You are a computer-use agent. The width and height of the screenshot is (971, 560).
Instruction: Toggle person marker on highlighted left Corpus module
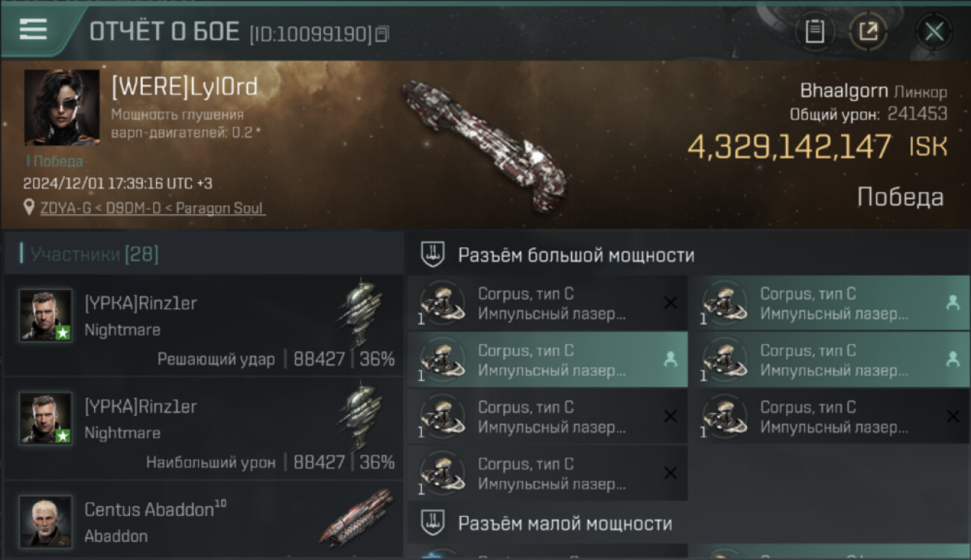click(x=670, y=359)
